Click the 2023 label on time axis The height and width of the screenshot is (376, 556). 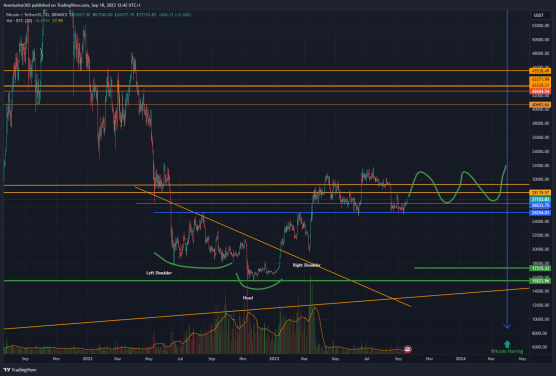point(274,359)
